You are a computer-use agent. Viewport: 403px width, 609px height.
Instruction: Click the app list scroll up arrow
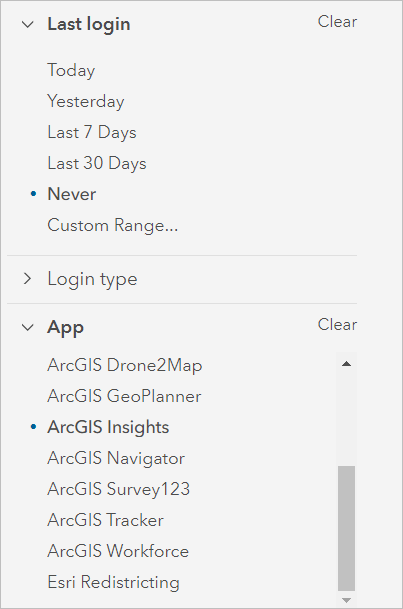(x=346, y=364)
